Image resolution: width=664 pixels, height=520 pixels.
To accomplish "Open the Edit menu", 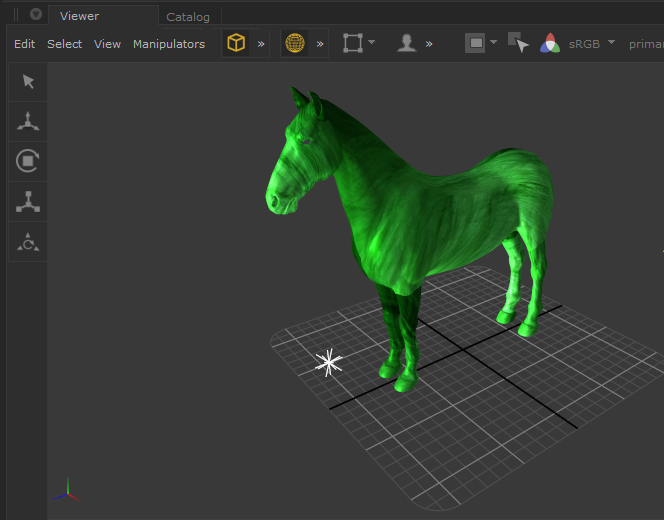I will pos(25,44).
